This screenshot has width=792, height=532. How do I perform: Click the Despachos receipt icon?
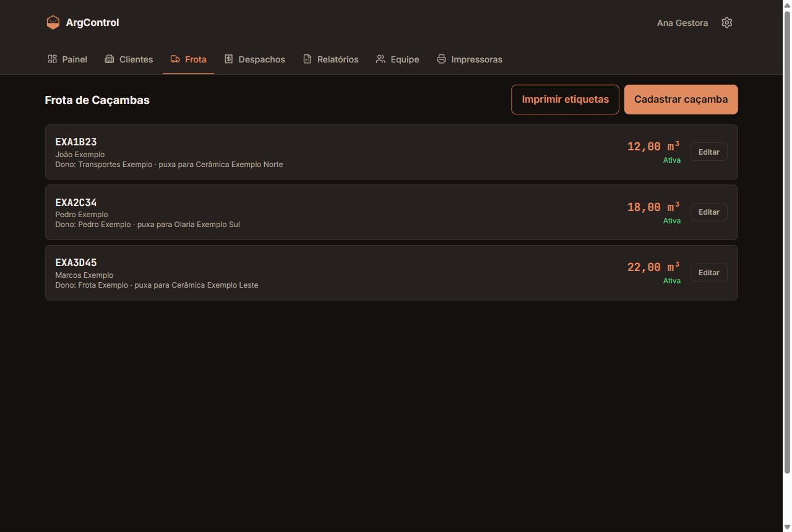[228, 59]
